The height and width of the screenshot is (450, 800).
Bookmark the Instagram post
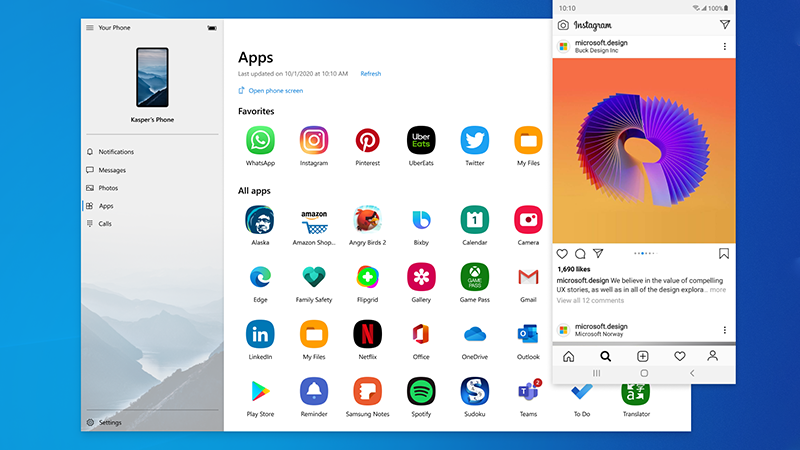pos(723,254)
